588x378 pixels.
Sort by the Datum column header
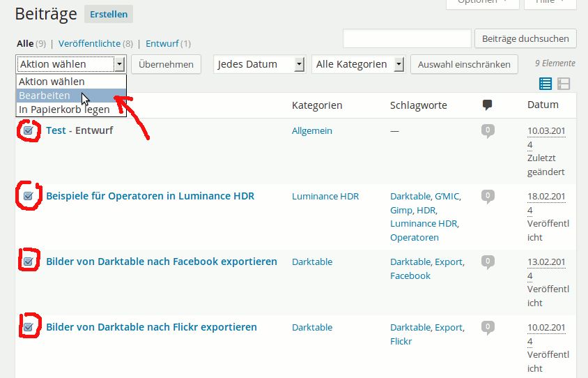coord(543,105)
